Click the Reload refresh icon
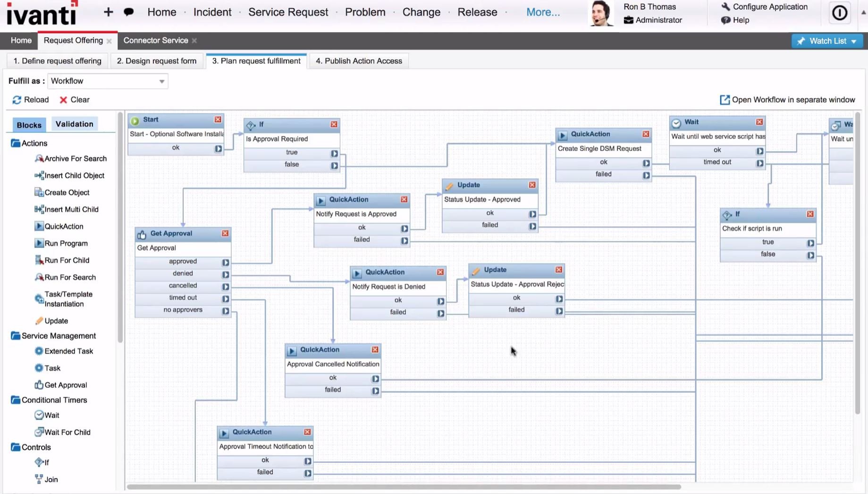Viewport: 868px width, 494px height. click(17, 100)
